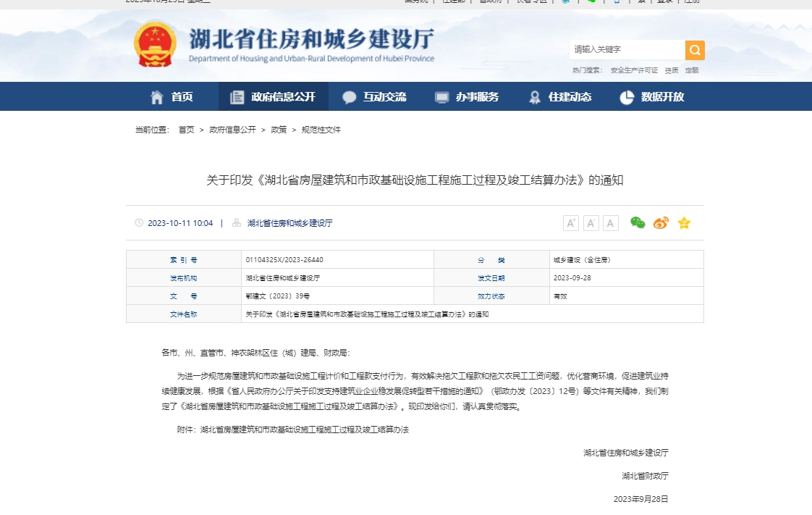
Task: Search hot keyword 安全生产许可证
Action: pyautogui.click(x=634, y=70)
